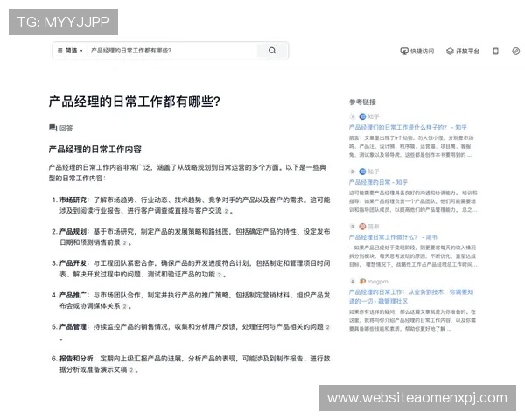This screenshot has width=525, height=420.
Task: Click snippet beginning 如果你有这样的疑问
Action: tap(412, 320)
